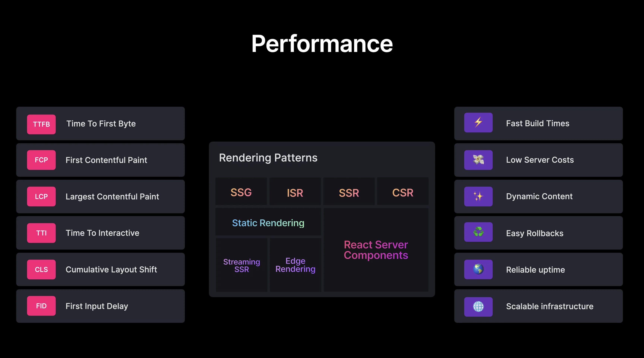Select the ISR rendering pattern tile
This screenshot has width=644, height=358.
[x=295, y=192]
